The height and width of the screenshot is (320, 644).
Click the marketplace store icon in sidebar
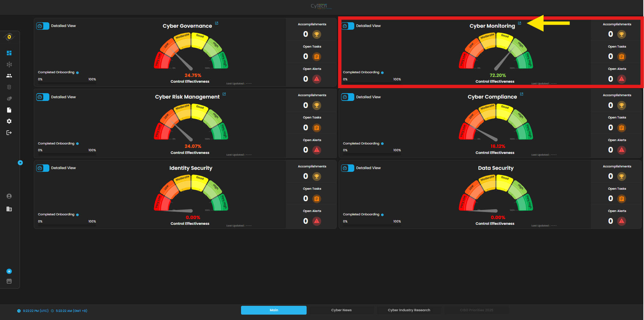click(x=9, y=281)
